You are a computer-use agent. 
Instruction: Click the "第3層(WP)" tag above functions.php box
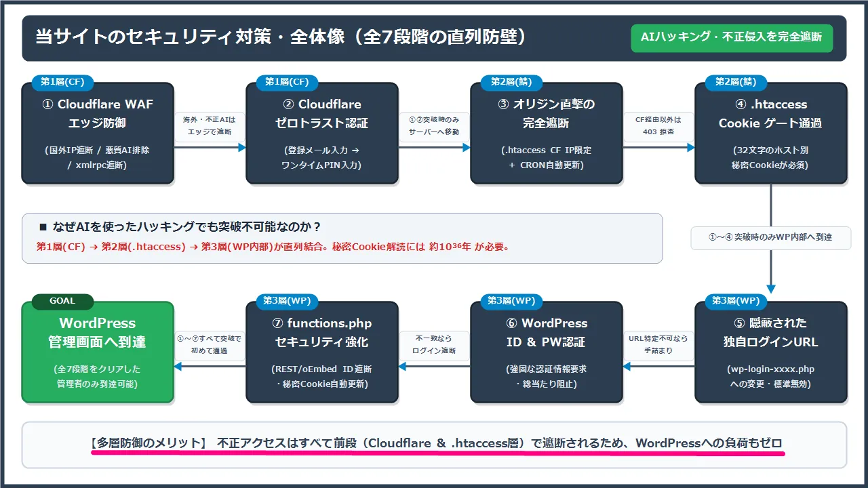point(287,301)
